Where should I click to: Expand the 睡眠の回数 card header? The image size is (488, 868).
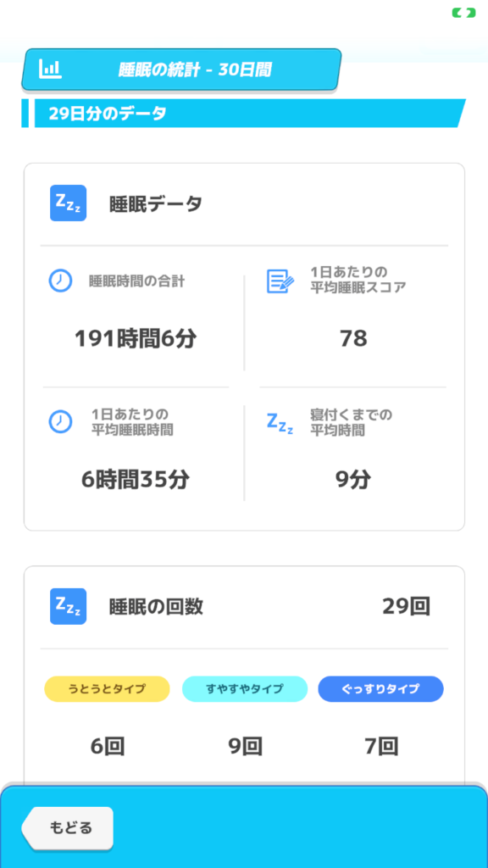[x=155, y=606]
